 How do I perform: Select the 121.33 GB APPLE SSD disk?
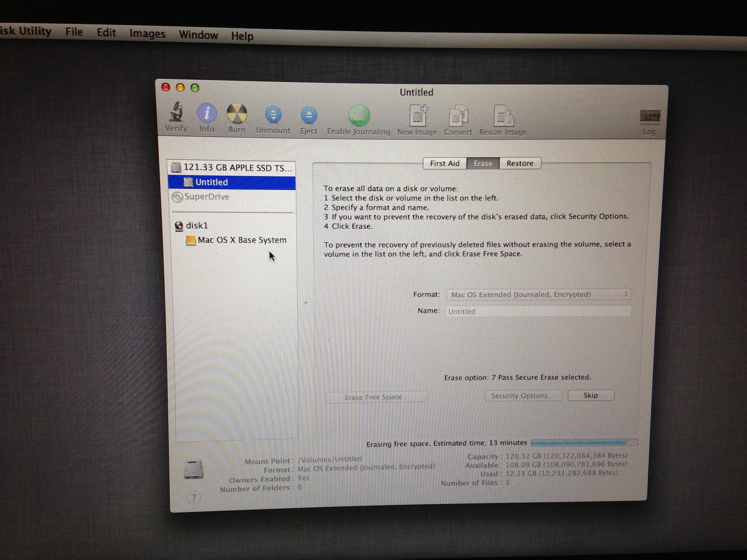tap(232, 168)
